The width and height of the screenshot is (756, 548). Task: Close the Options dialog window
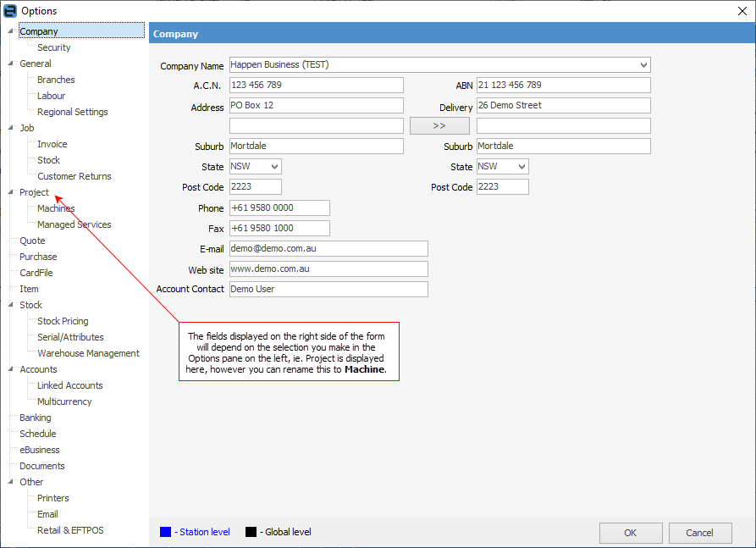click(x=742, y=11)
